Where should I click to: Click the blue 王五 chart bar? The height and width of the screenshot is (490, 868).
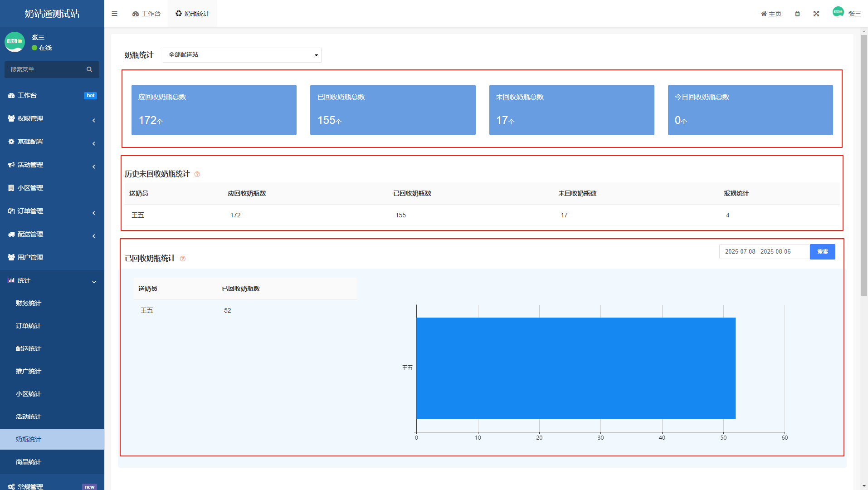coord(575,368)
